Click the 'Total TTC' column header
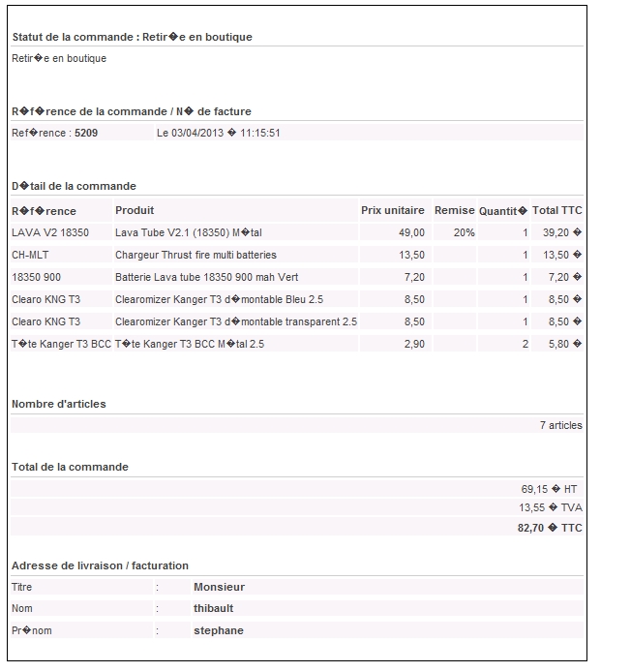 556,210
